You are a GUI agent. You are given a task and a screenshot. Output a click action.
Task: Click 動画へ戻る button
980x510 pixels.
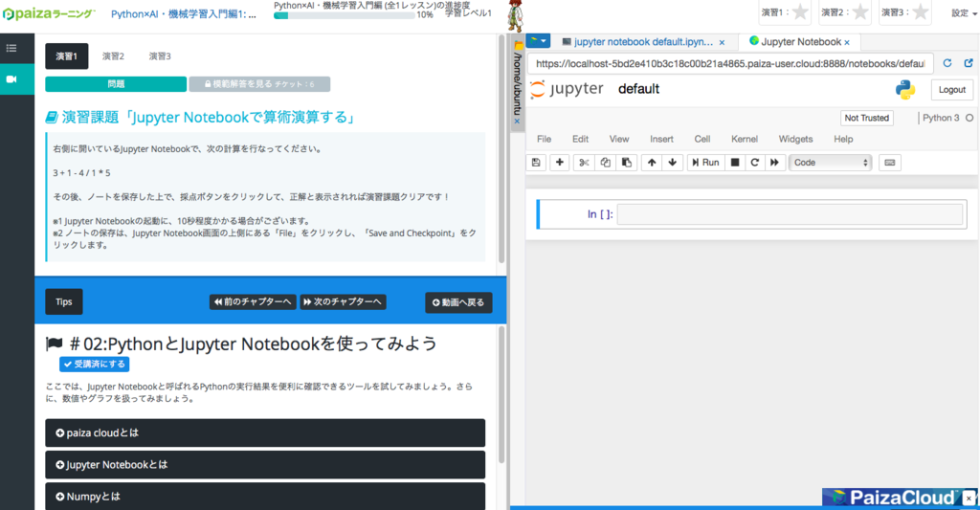[x=458, y=302]
